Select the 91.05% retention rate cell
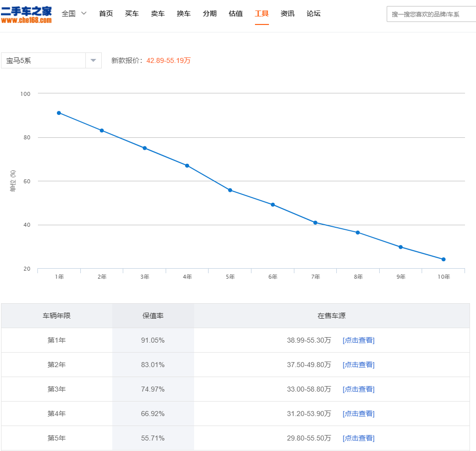Image resolution: width=476 pixels, height=451 pixels. click(153, 341)
